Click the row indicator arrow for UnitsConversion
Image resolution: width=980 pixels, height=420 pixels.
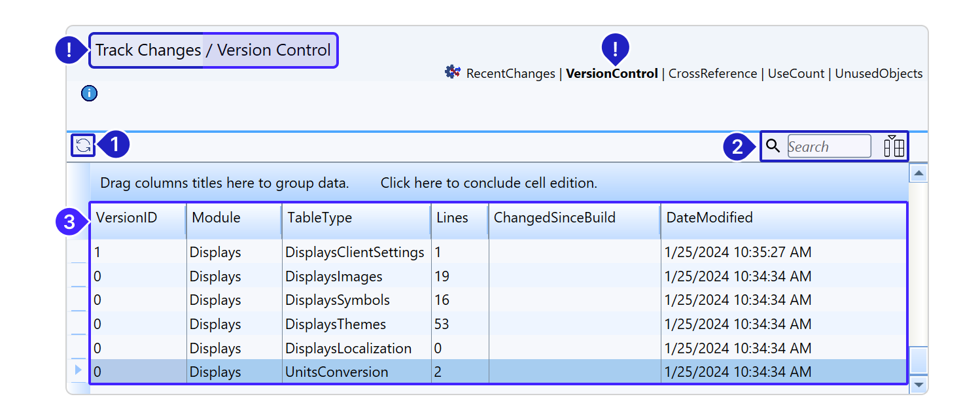pyautogui.click(x=79, y=371)
